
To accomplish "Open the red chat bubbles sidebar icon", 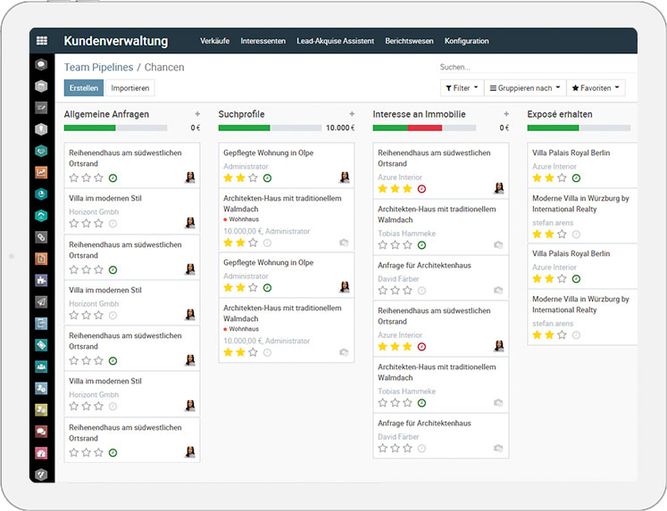I will point(41,431).
